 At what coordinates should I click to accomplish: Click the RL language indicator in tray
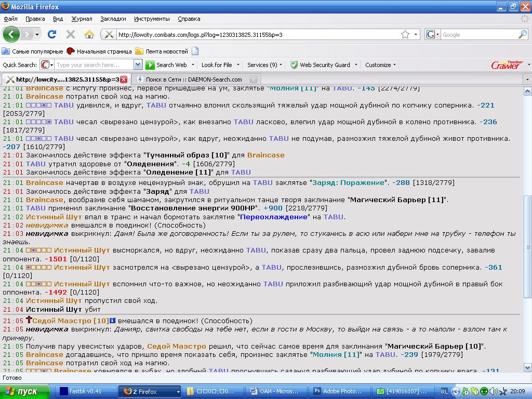444,391
